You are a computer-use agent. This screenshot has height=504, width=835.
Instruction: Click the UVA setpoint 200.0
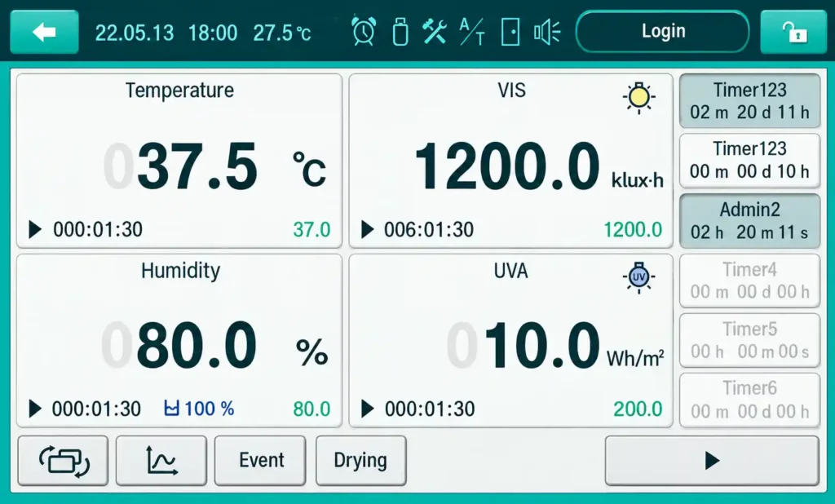638,409
